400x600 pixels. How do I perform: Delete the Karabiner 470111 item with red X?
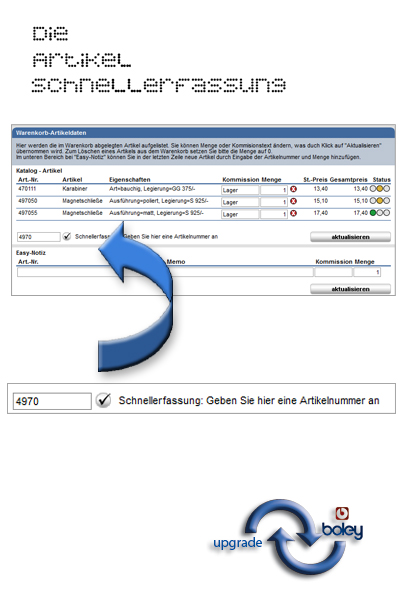pos(294,189)
